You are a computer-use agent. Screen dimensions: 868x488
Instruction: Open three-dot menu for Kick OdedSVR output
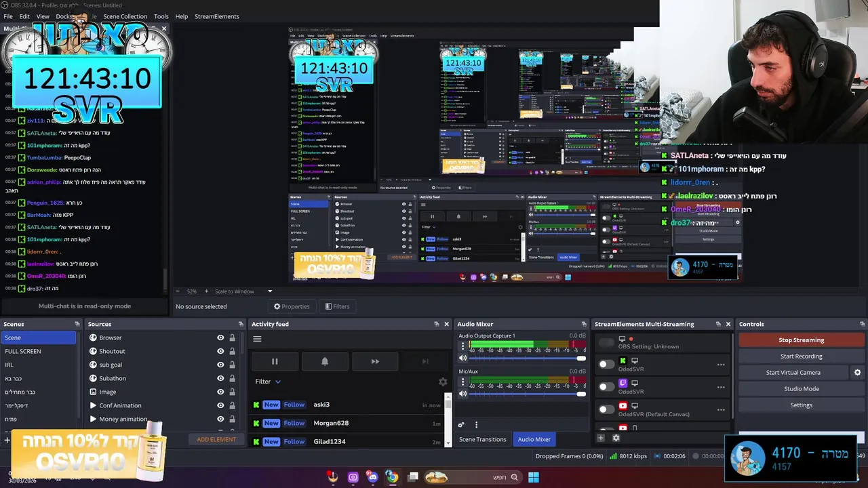721,365
